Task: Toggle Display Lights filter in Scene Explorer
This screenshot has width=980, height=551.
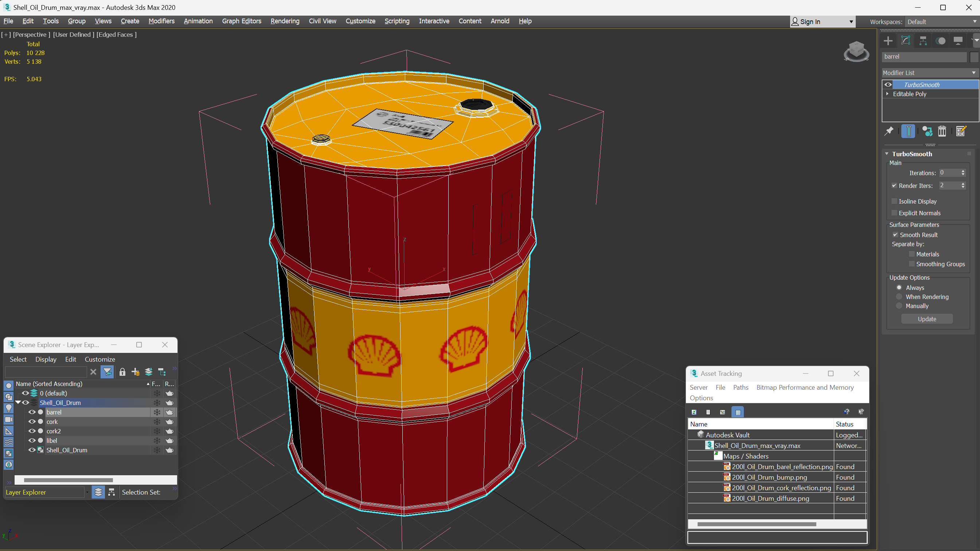Action: pyautogui.click(x=9, y=408)
